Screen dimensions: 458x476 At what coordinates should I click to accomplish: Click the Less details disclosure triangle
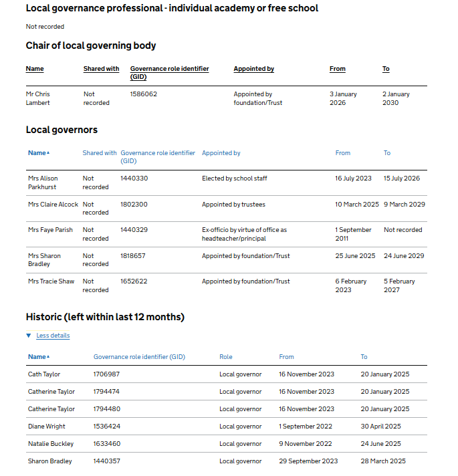click(x=29, y=336)
